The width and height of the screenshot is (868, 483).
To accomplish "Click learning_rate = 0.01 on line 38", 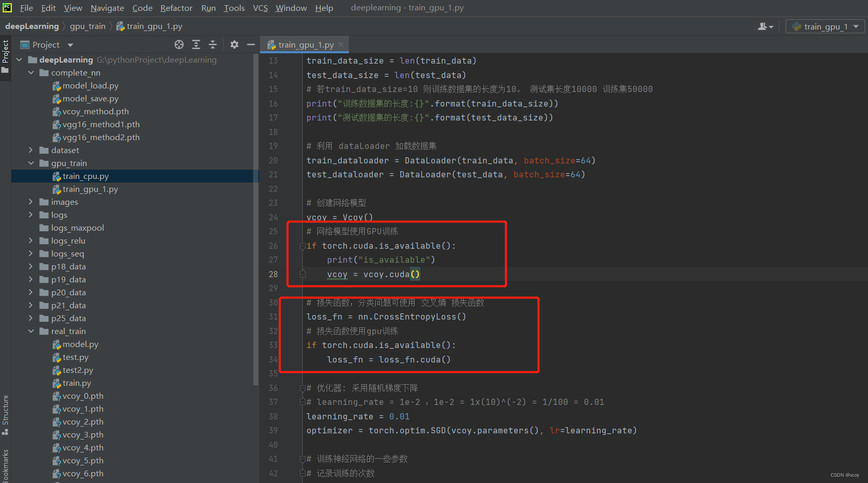I will [358, 416].
